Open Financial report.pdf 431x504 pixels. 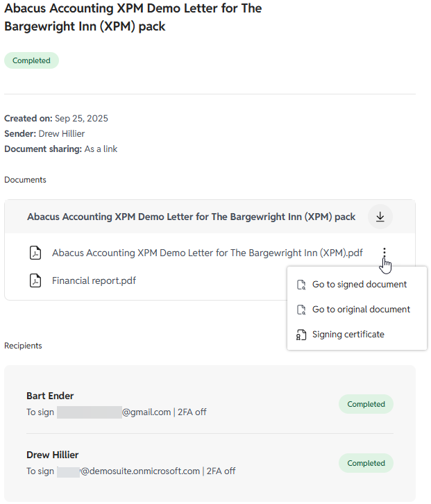coord(94,281)
